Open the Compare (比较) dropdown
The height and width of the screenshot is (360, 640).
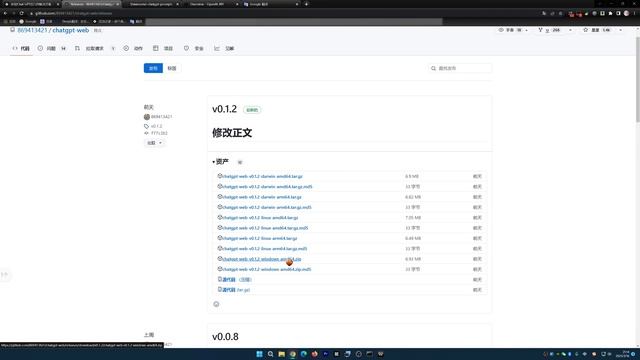[x=154, y=143]
